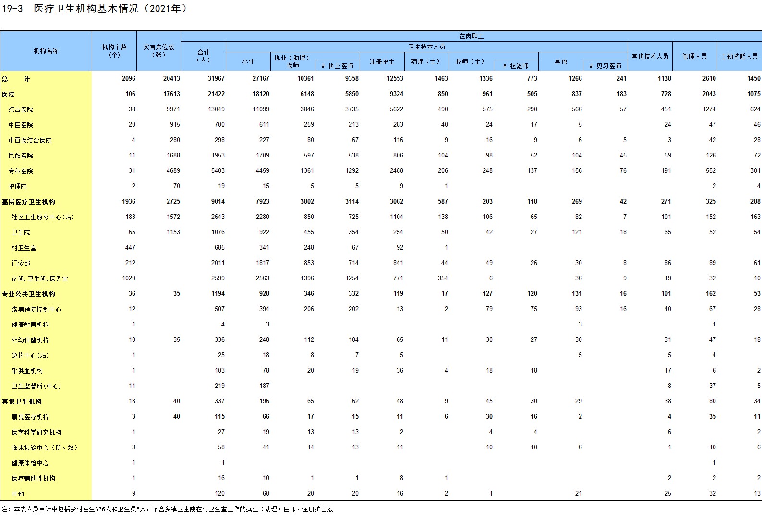
Task: Click the 在岗职工 header cell
Action: pyautogui.click(x=471, y=36)
